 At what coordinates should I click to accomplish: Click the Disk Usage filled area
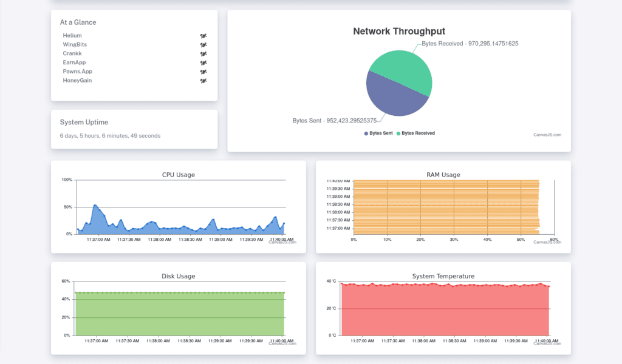coord(176,312)
